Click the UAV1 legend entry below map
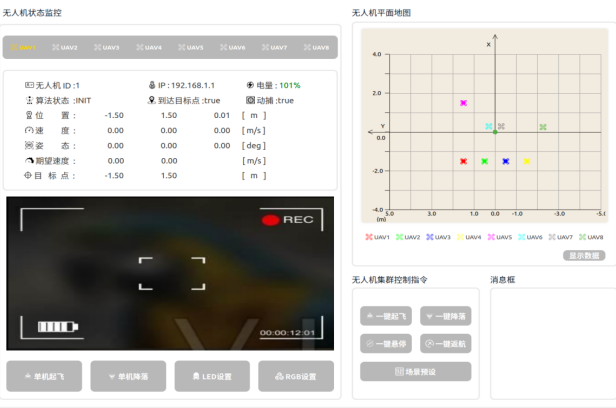This screenshot has width=616, height=408. coord(378,237)
